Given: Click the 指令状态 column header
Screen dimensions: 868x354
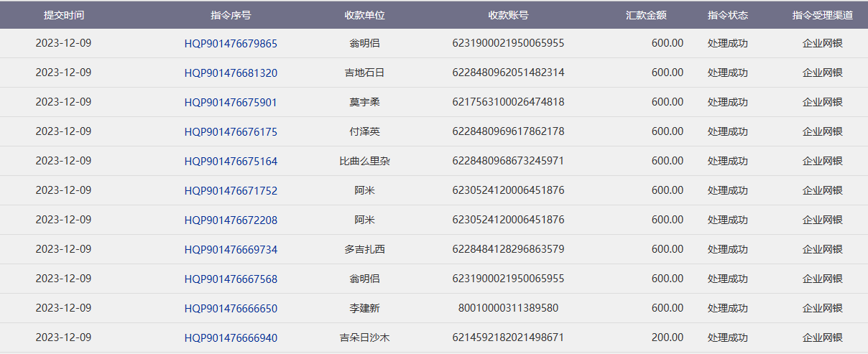Looking at the screenshot, I should (x=727, y=15).
